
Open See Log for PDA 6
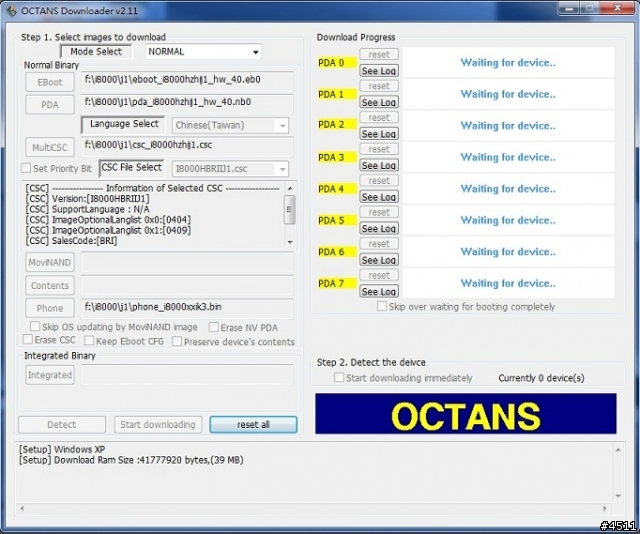point(379,260)
